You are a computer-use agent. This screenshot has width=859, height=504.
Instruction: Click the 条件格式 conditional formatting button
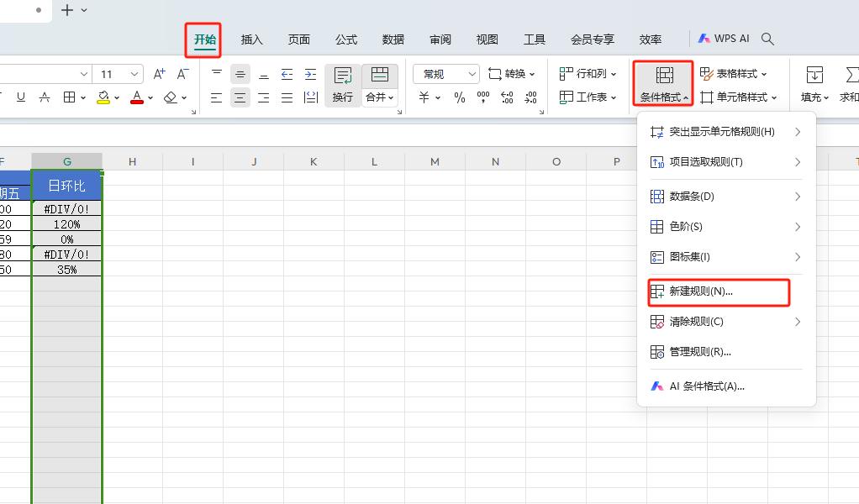(x=663, y=83)
